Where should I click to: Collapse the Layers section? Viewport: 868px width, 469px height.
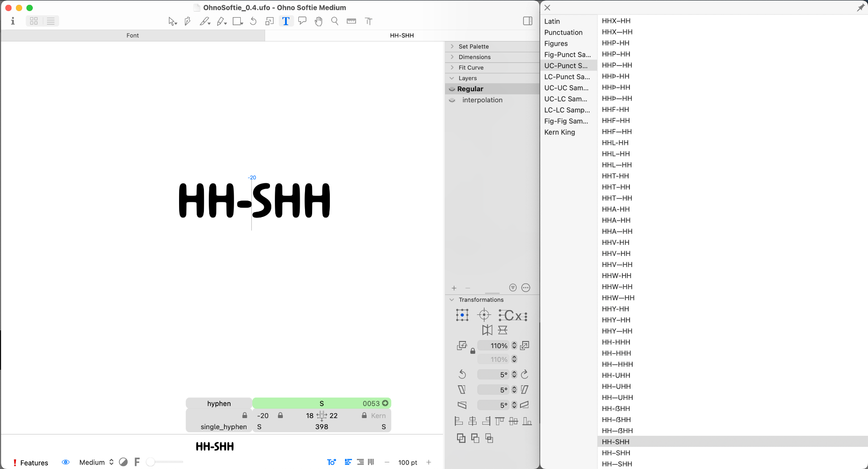(452, 78)
